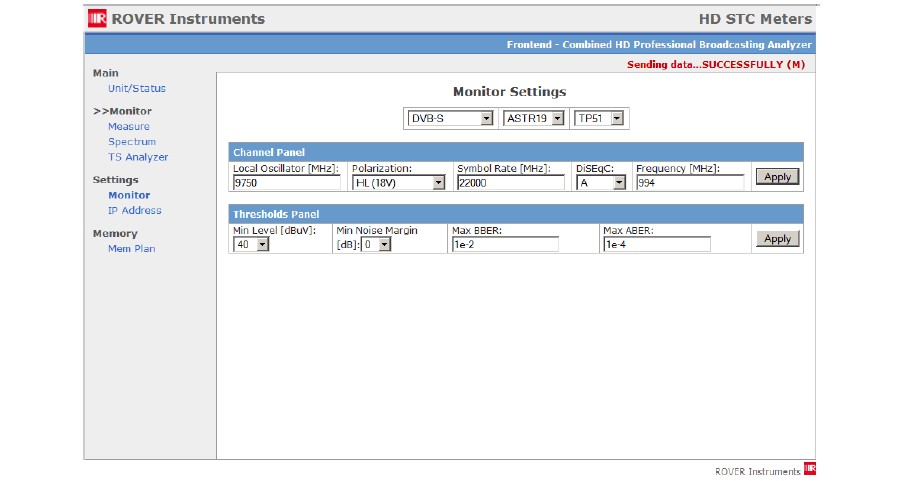Open the Min Level dropdown showing 40
This screenshot has height=481, width=902.
coord(251,245)
